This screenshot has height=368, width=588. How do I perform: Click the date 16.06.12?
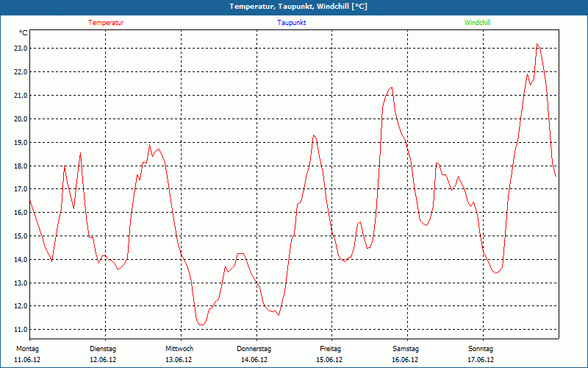405,360
